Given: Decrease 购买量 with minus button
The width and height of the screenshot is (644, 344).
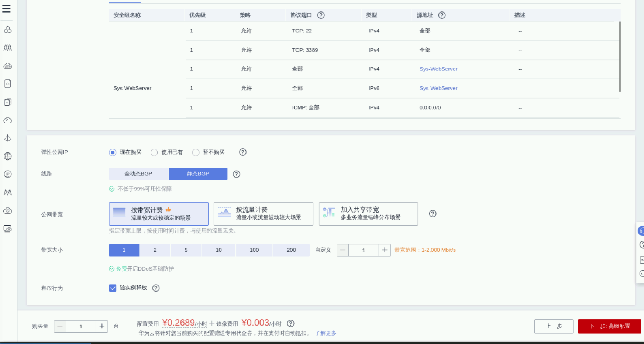Looking at the screenshot, I should coord(60,326).
